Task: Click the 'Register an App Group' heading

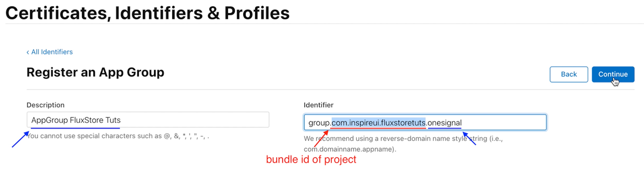Action: [x=95, y=72]
